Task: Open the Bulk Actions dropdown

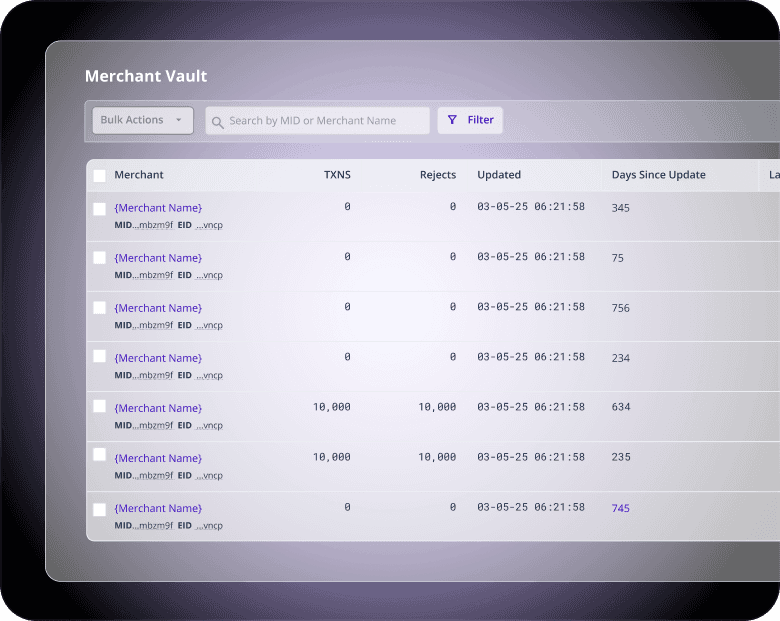Action: pos(143,120)
